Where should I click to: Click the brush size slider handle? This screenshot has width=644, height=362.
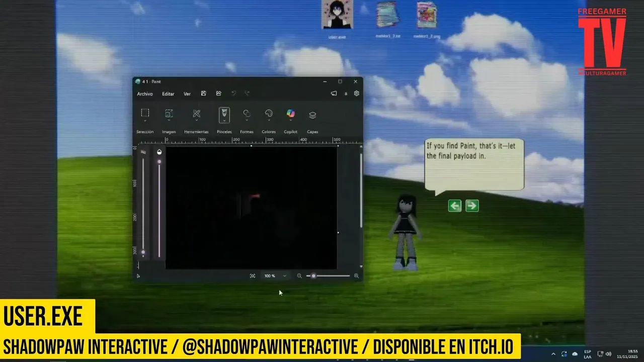143,252
